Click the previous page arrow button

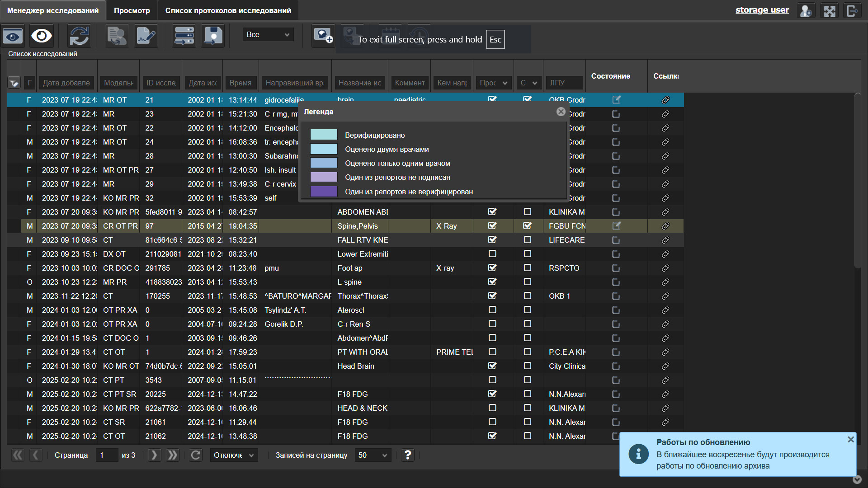tap(36, 455)
